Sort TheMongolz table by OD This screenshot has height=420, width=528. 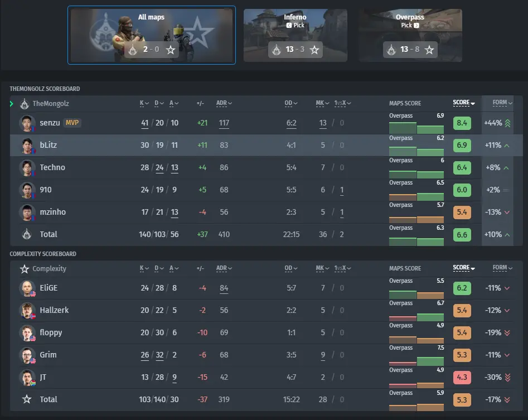[291, 103]
